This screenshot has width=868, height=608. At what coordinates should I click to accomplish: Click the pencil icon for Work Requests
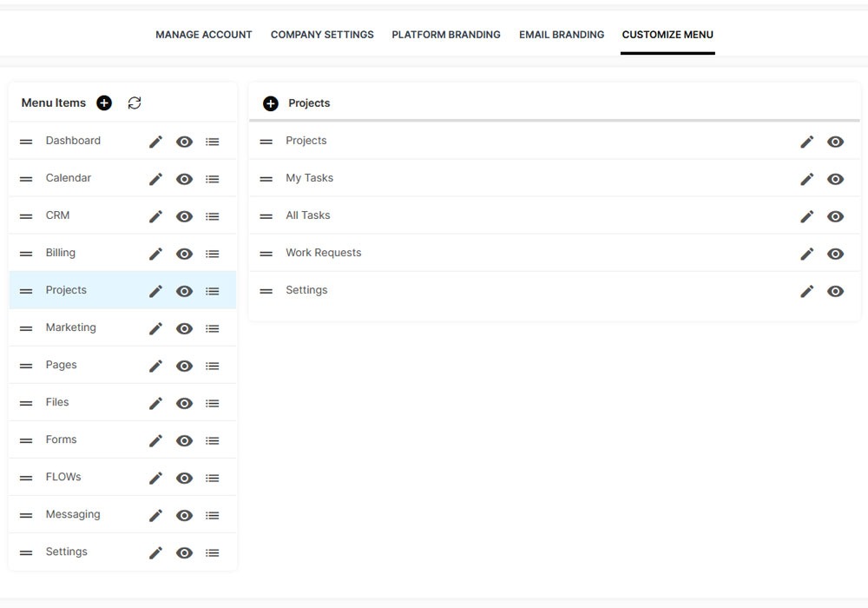(806, 254)
